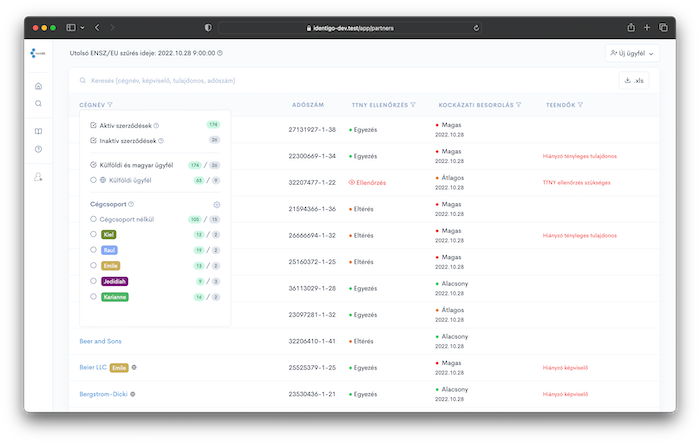The width and height of the screenshot is (700, 444).
Task: Click the sidebar help question mark icon
Action: (x=38, y=149)
